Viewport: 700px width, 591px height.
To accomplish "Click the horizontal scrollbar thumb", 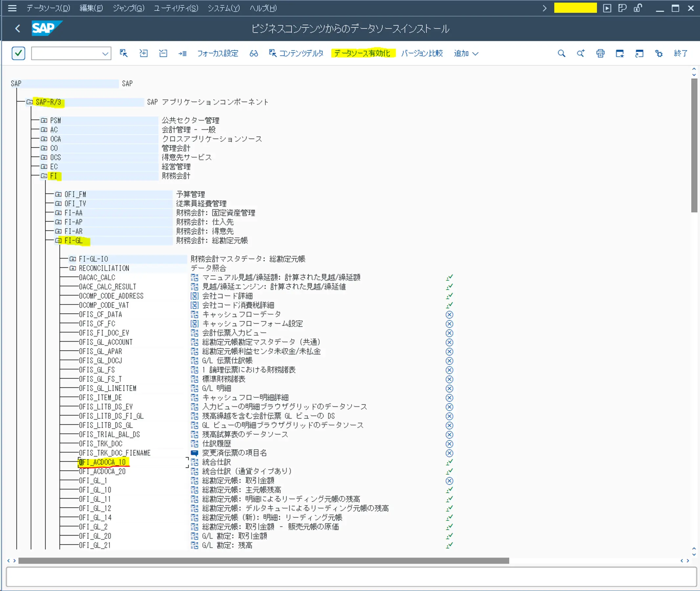I will click(x=264, y=560).
